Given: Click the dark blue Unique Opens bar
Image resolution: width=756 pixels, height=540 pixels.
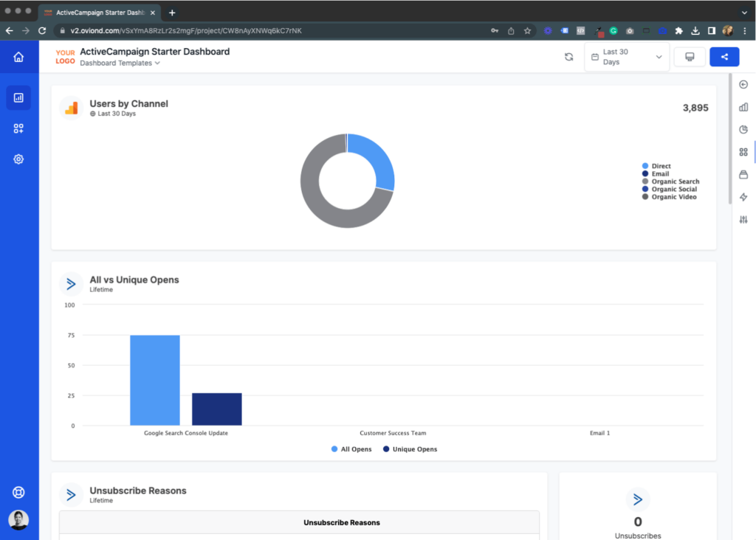Looking at the screenshot, I should [217, 409].
